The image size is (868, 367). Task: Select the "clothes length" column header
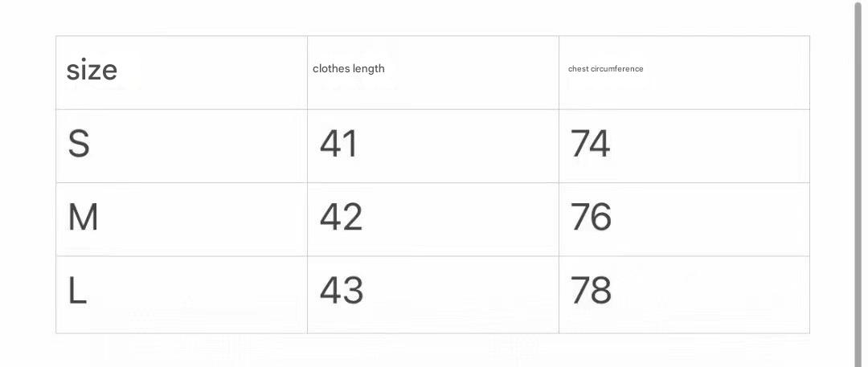pyautogui.click(x=349, y=69)
